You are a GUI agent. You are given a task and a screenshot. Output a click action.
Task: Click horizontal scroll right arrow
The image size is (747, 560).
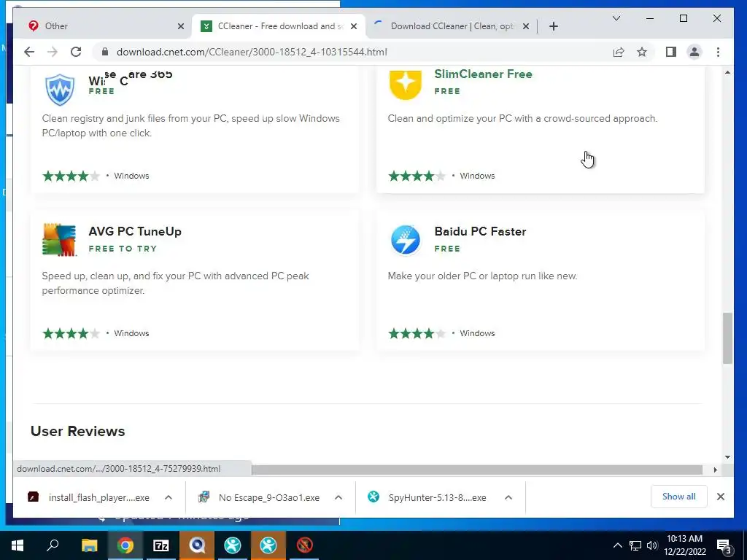pyautogui.click(x=715, y=470)
